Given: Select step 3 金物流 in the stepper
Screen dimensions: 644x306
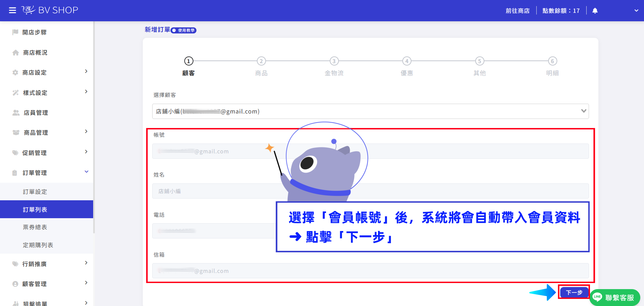Looking at the screenshot, I should 334,66.
